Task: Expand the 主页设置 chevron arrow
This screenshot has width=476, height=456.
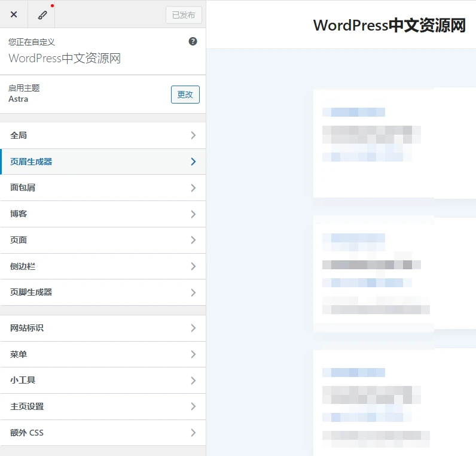Action: point(193,406)
